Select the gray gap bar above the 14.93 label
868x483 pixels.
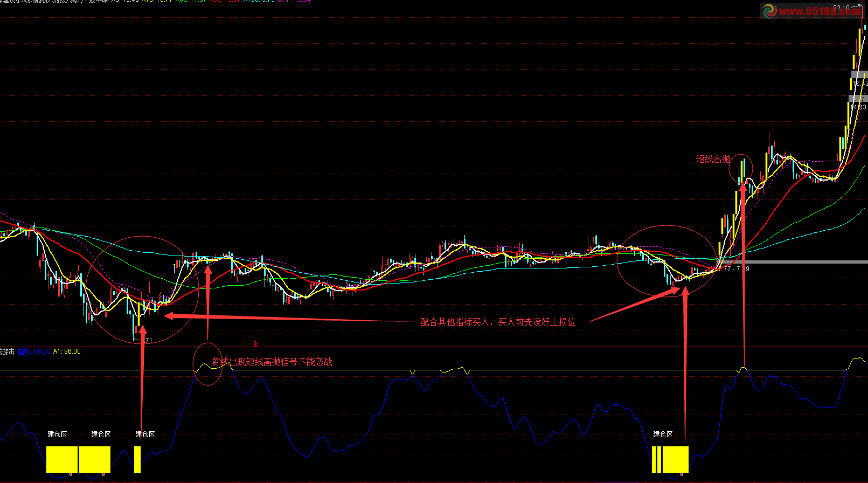pos(858,99)
